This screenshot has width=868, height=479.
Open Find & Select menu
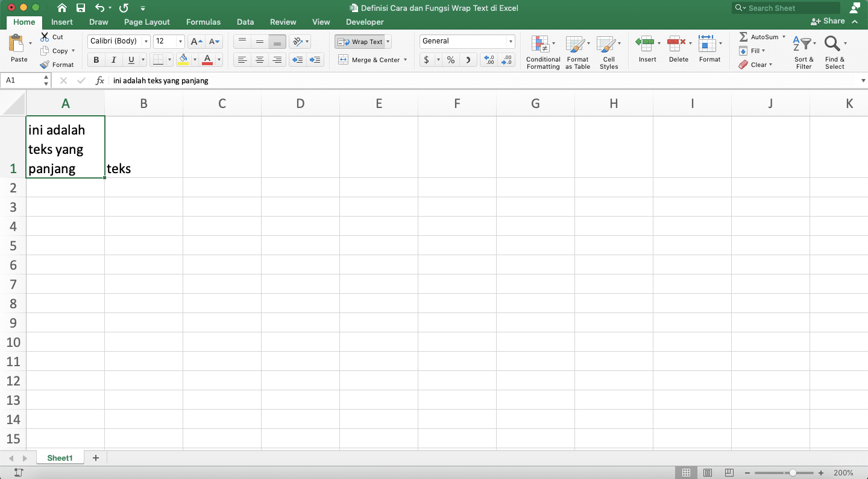(835, 52)
